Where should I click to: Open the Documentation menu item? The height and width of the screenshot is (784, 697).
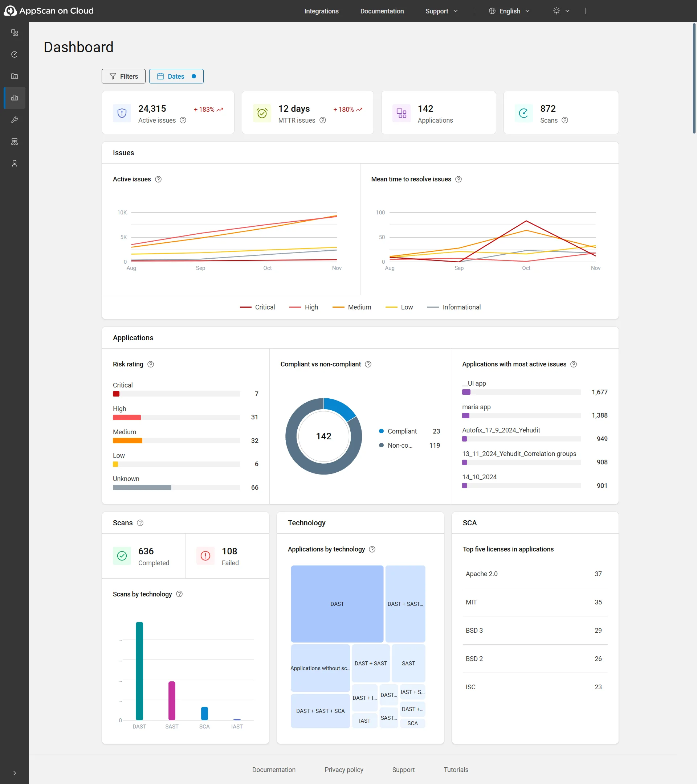pos(382,11)
